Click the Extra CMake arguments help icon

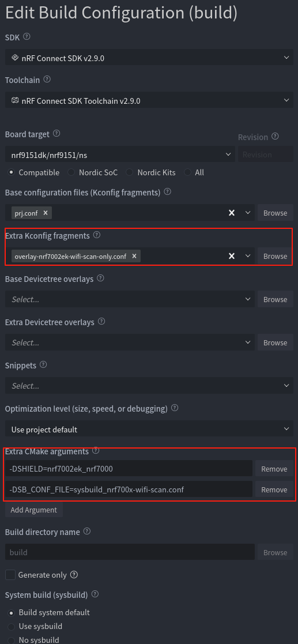coord(96,450)
